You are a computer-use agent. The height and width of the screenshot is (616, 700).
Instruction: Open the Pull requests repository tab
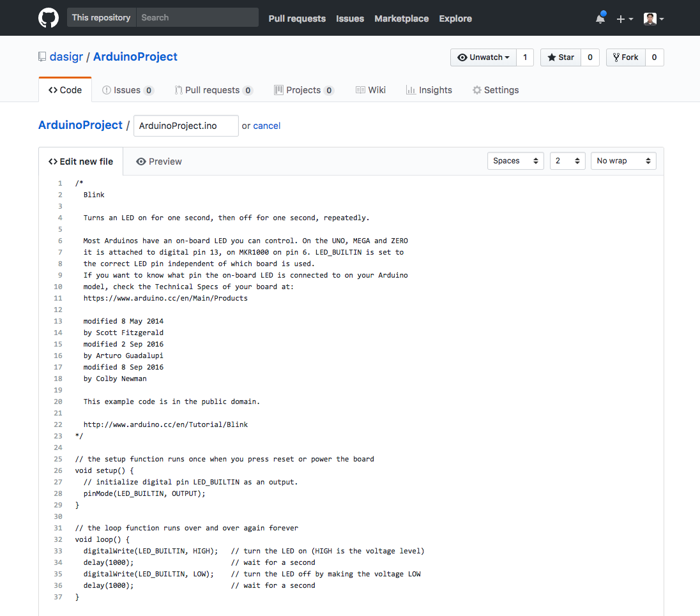[x=214, y=90]
